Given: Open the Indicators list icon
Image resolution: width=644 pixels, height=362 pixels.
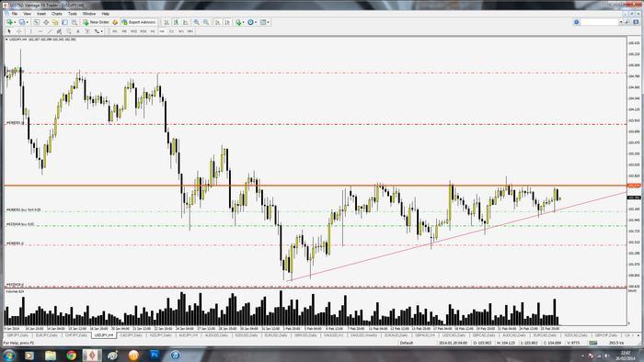Looking at the screenshot, I should click(x=238, y=22).
